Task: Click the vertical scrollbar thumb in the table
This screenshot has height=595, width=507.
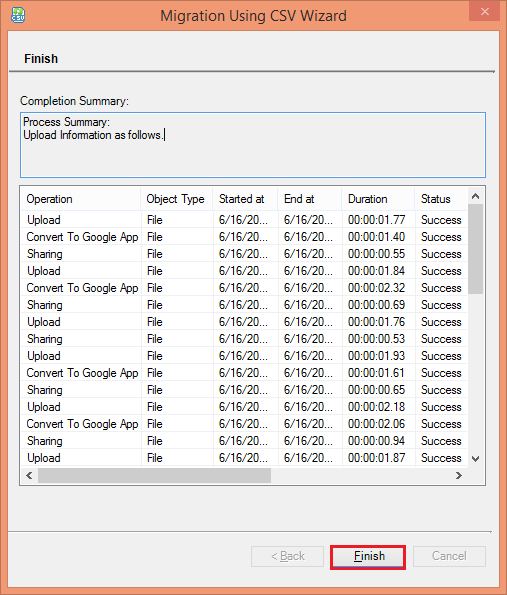Action: coord(475,249)
